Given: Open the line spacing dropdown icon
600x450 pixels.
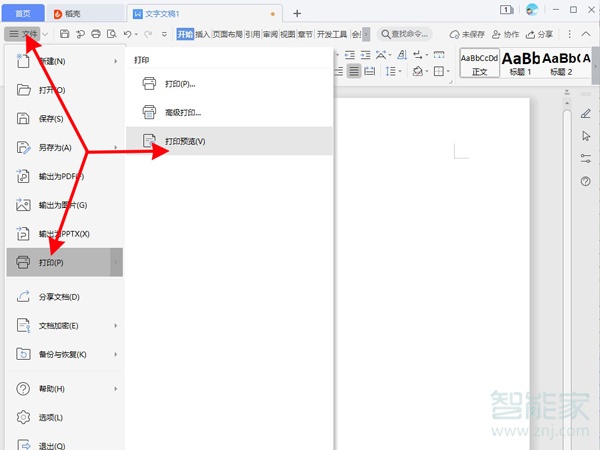Looking at the screenshot, I should (x=393, y=71).
